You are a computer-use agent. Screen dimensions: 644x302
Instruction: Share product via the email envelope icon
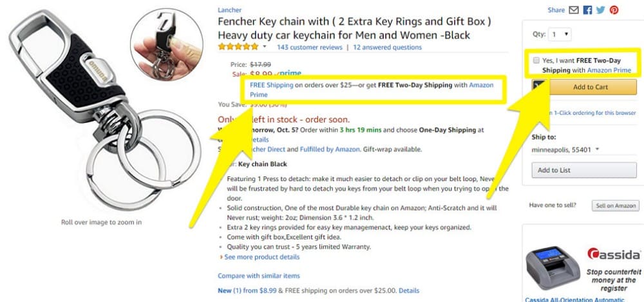click(574, 10)
